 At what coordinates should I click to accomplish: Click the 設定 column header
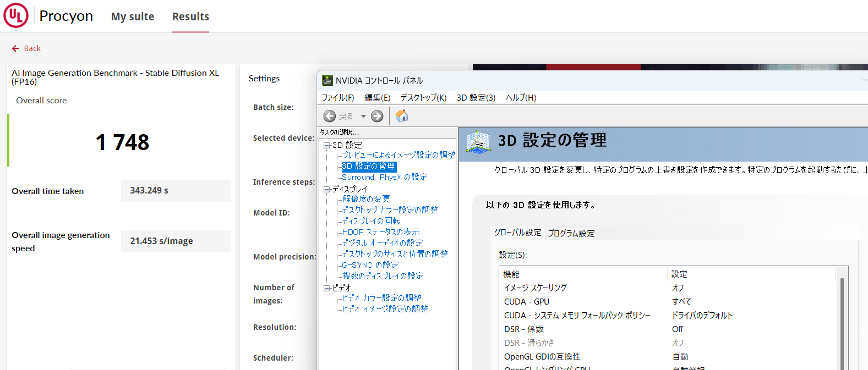click(x=752, y=274)
